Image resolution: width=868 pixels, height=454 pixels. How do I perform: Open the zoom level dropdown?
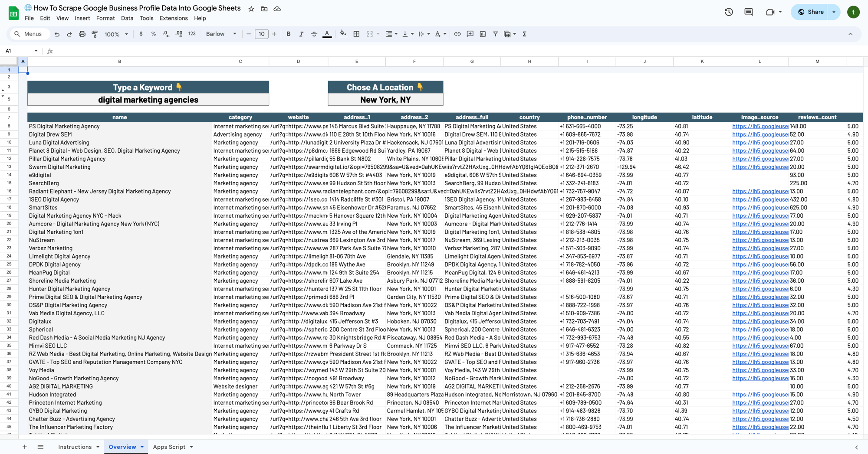point(116,34)
